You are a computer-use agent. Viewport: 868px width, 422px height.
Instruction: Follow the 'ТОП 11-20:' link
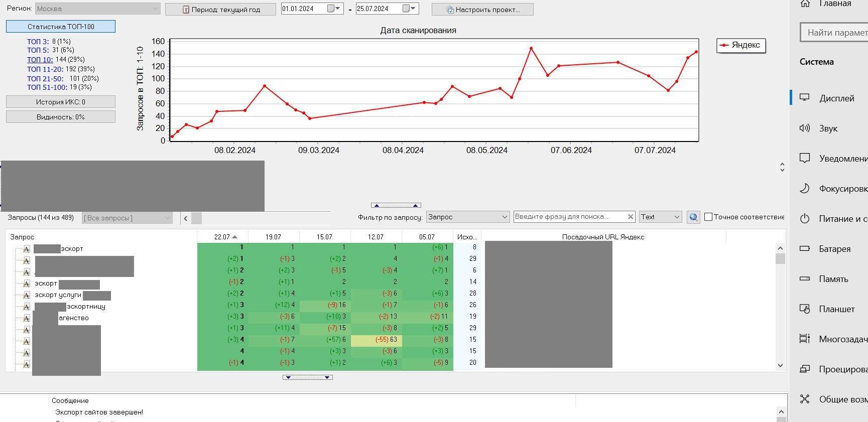coord(45,69)
